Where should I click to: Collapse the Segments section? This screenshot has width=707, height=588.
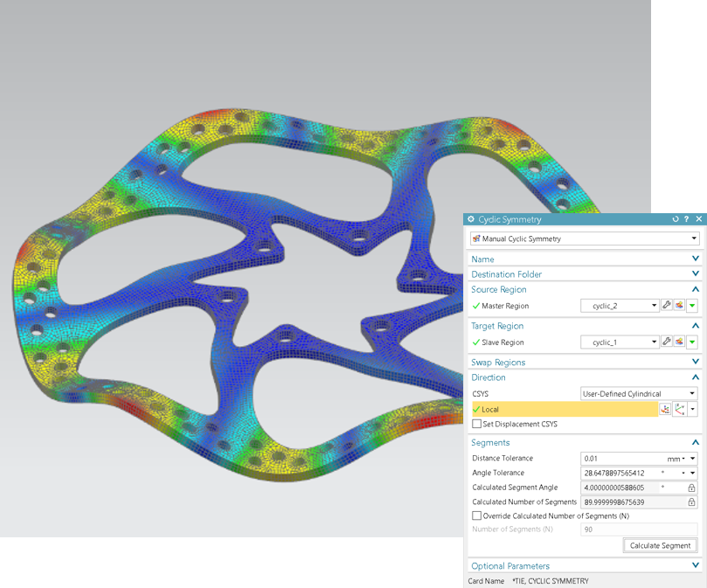coord(694,442)
